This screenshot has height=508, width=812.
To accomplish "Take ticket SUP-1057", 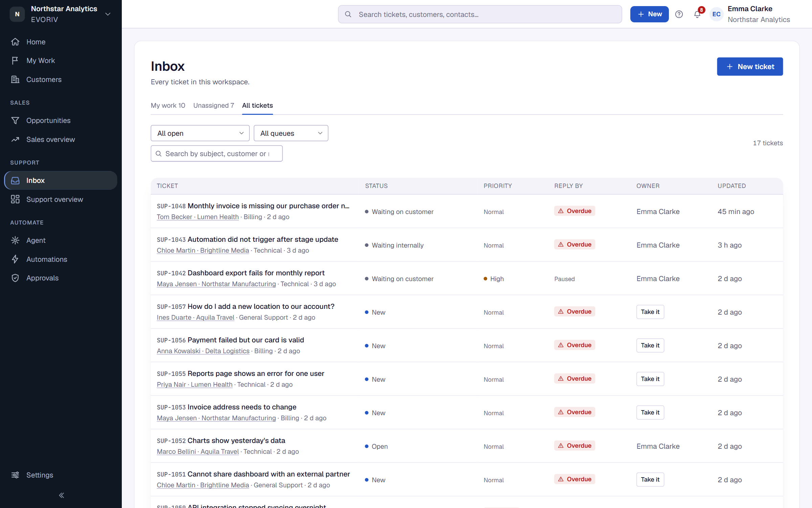I will point(650,312).
